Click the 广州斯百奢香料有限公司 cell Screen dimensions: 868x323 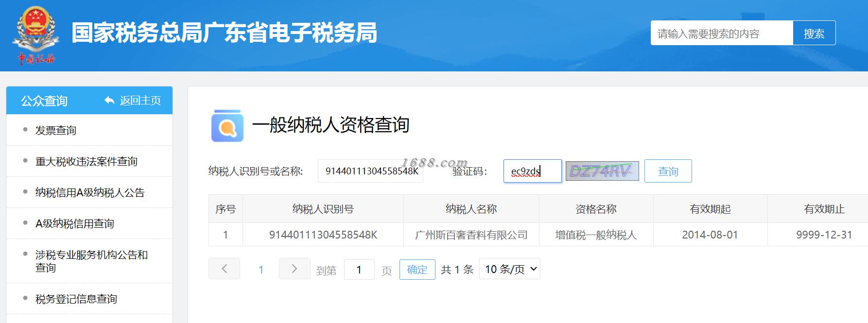471,235
